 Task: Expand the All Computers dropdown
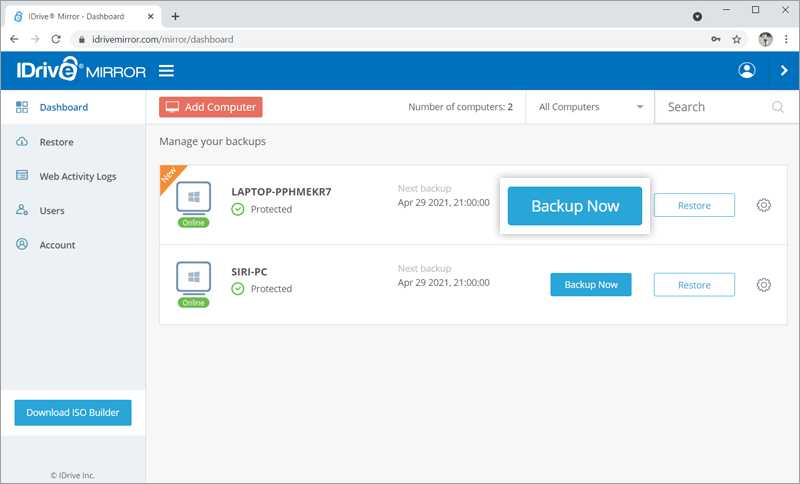[x=590, y=107]
